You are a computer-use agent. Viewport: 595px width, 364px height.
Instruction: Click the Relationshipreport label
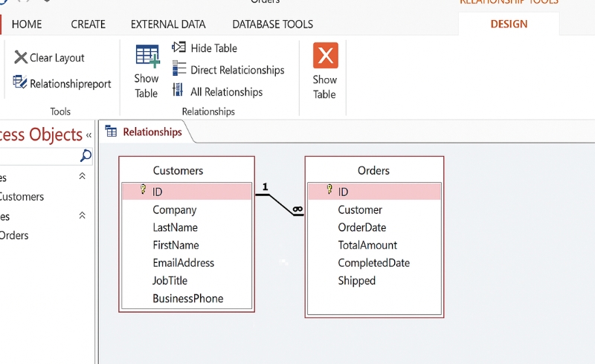coord(71,83)
